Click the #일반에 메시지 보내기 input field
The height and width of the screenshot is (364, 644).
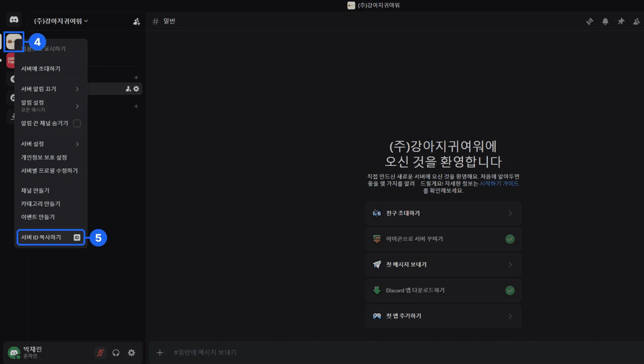tap(348, 353)
